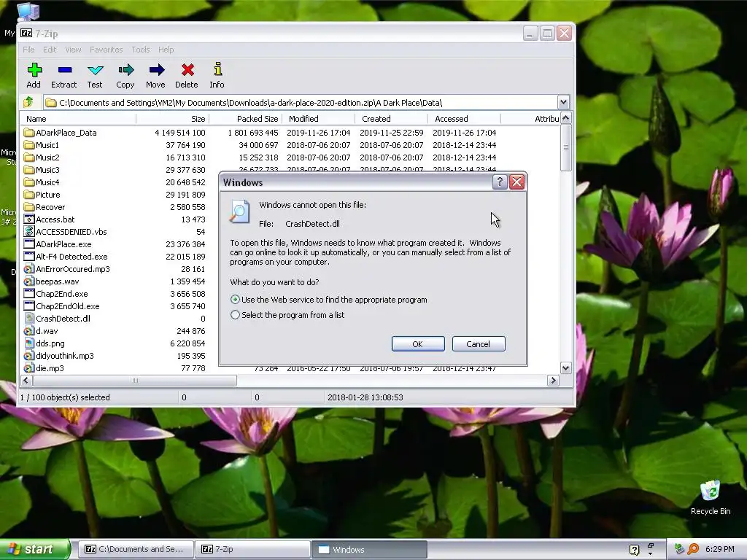This screenshot has height=560, width=747.
Task: Open the Favorites menu
Action: (x=107, y=50)
